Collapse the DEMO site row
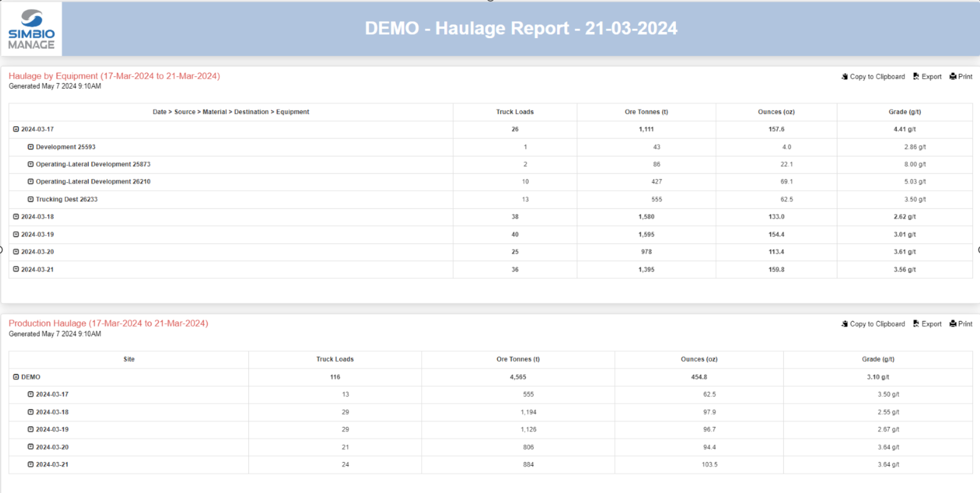The width and height of the screenshot is (980, 493). pos(16,377)
